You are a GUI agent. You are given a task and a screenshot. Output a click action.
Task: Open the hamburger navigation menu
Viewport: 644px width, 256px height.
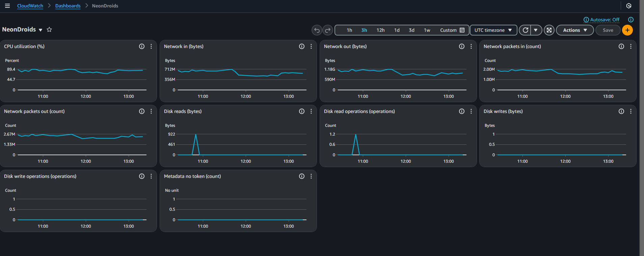pyautogui.click(x=7, y=6)
